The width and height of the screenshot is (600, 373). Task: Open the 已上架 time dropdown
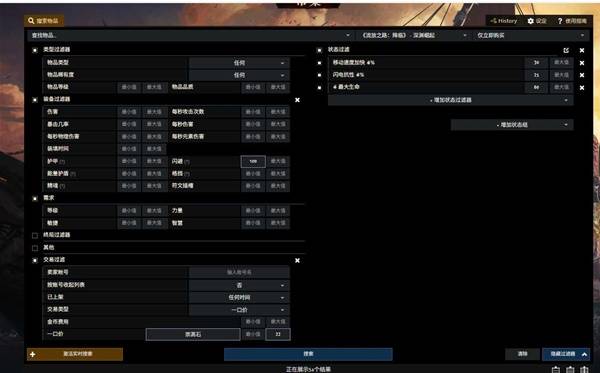[x=239, y=298]
